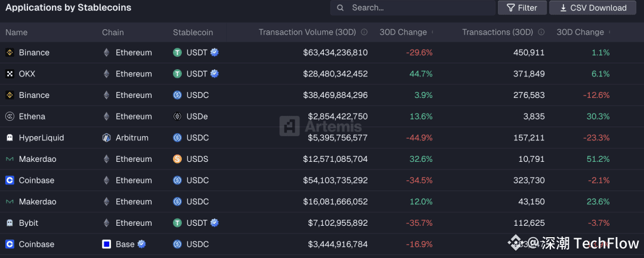Click the USDS stablecoin icon
Image resolution: width=644 pixels, height=258 pixels.
coord(177,159)
